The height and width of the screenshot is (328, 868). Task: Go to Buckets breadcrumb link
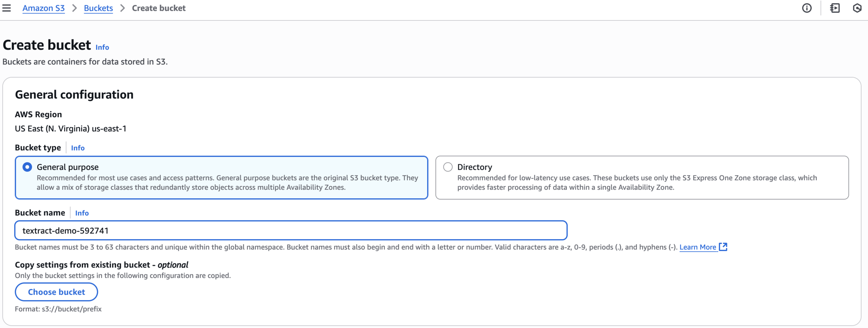[98, 8]
